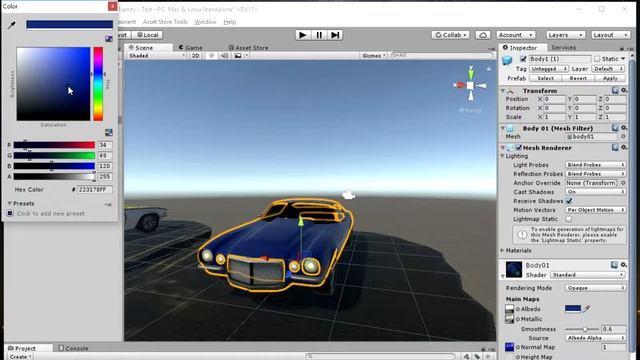
Task: Open Mesh Filter gear settings
Action: (624, 128)
